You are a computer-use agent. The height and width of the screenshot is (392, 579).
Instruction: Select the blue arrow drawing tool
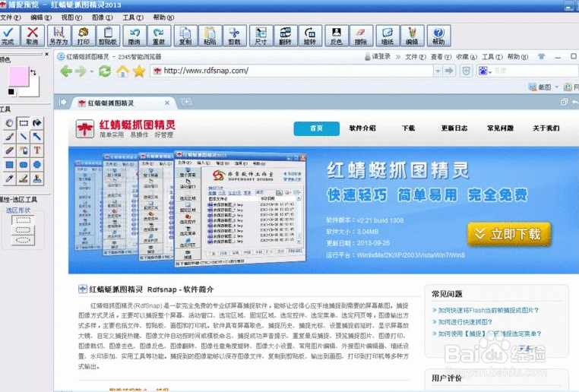tap(37, 137)
